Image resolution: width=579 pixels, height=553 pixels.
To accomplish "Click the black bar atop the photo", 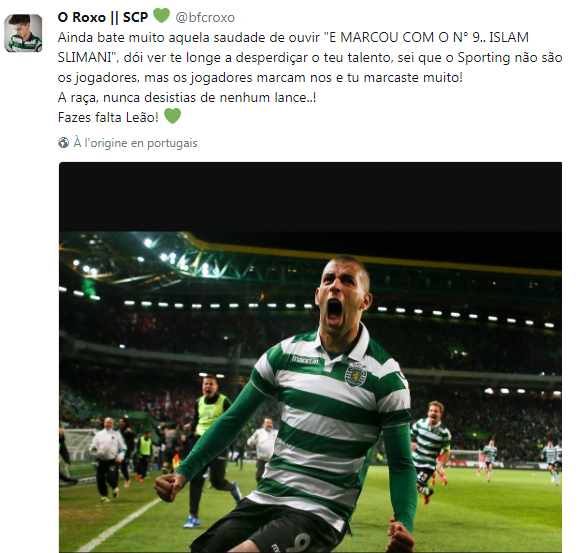I will tap(310, 197).
